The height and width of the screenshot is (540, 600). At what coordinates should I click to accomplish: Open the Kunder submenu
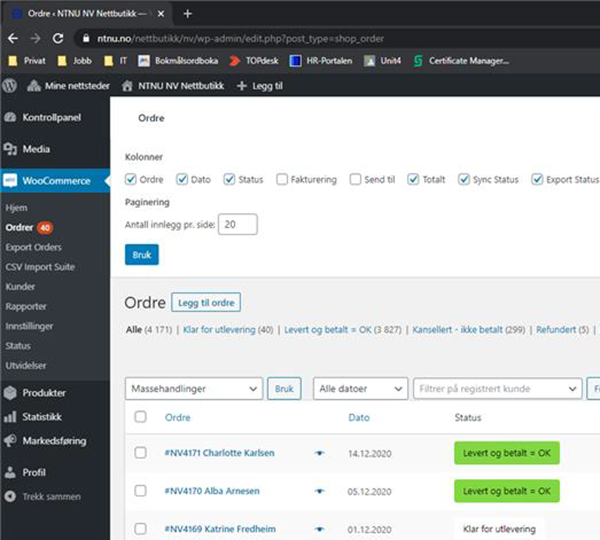tap(20, 287)
